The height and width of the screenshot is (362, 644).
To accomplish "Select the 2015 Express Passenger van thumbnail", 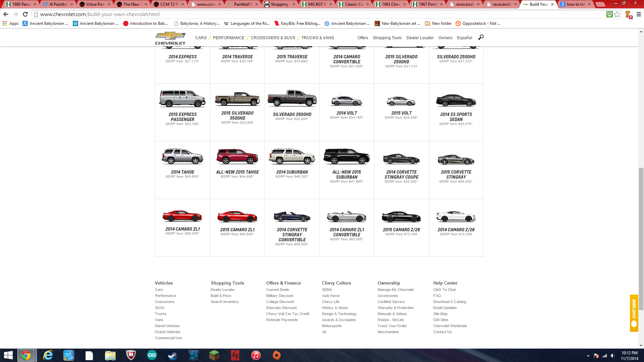I will pos(182,99).
